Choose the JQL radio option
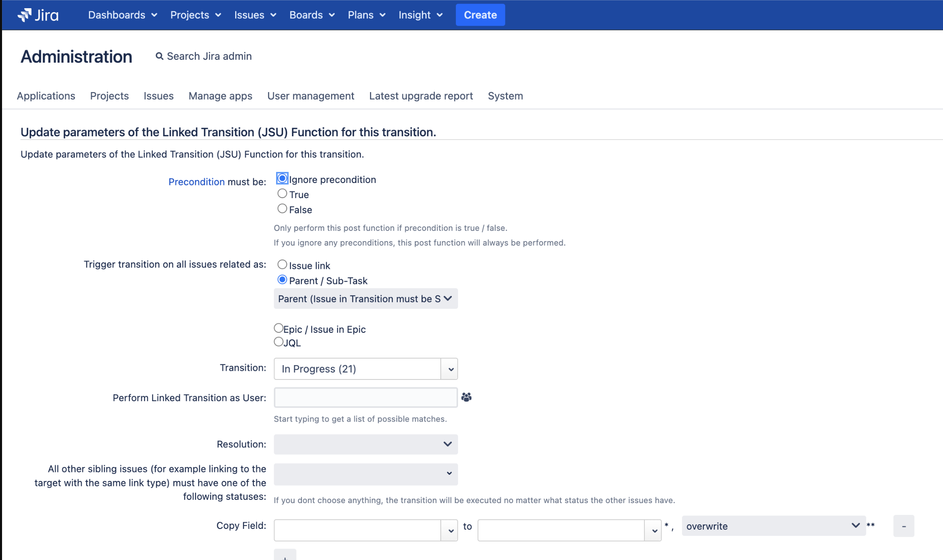The width and height of the screenshot is (943, 560). pos(279,342)
